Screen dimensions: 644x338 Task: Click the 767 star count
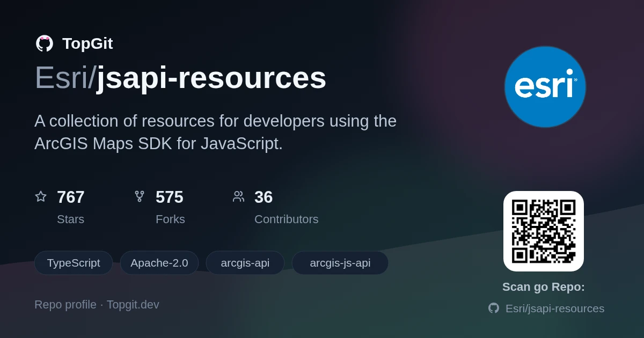pyautogui.click(x=71, y=197)
